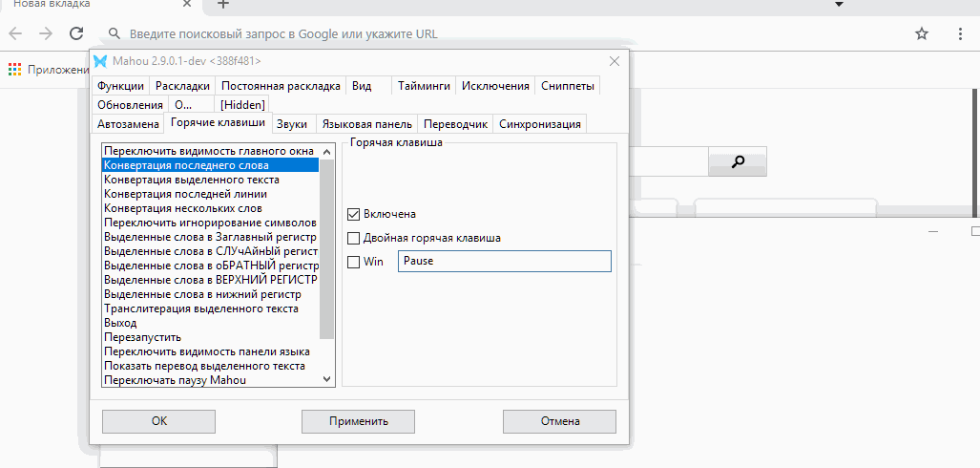Select Переключать паузу Mahou item
Image resolution: width=980 pixels, height=468 pixels.
coord(211,380)
